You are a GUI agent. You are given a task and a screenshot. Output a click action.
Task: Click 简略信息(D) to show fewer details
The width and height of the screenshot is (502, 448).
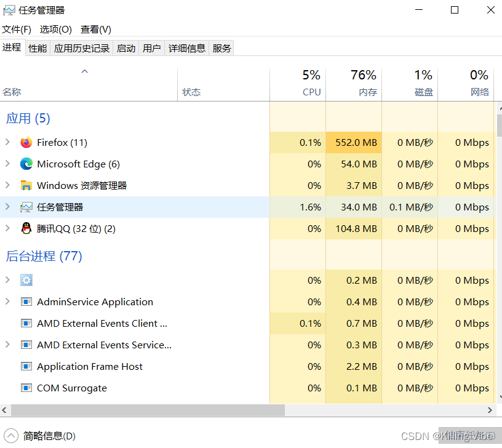point(49,436)
